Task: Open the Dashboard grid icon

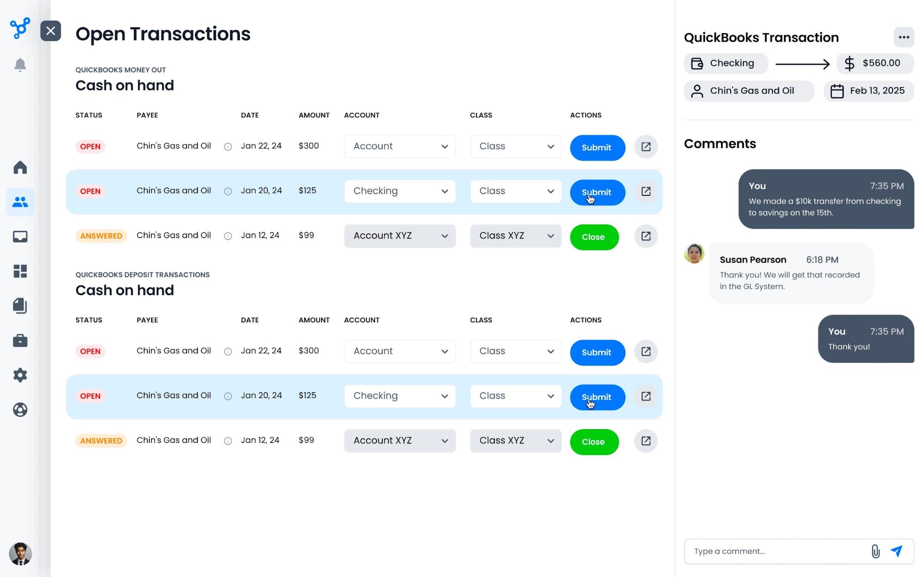Action: (x=20, y=272)
